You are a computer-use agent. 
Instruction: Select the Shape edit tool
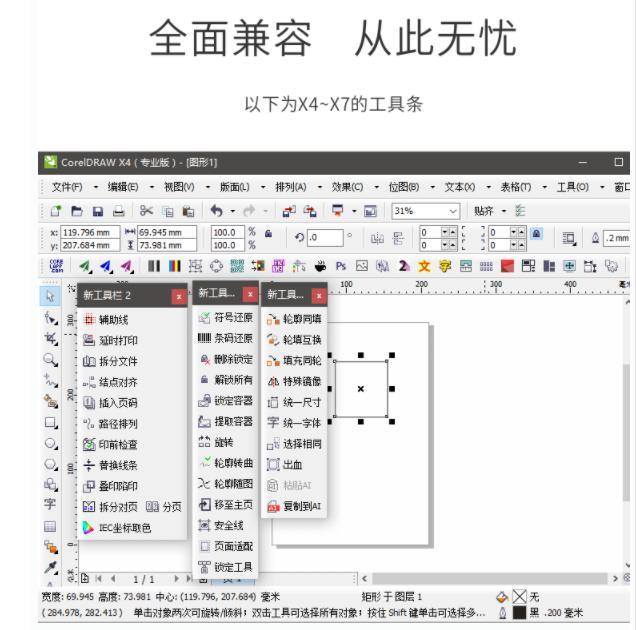click(x=51, y=318)
